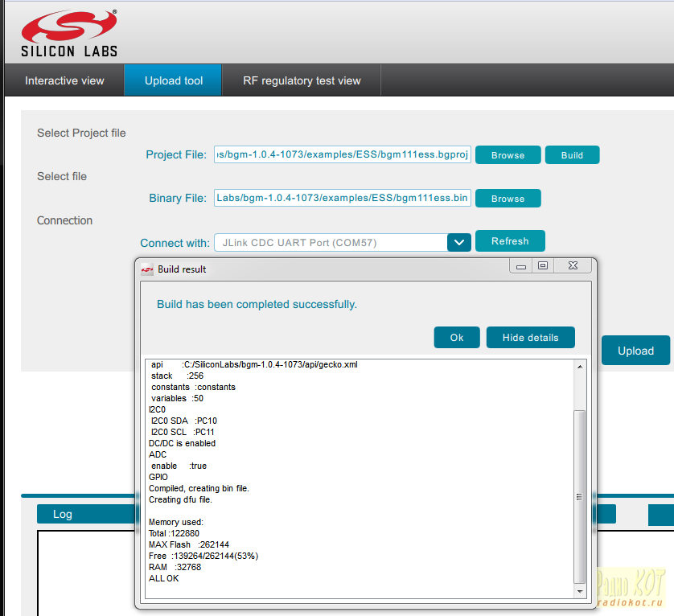
Task: Click the details scrollbar up arrow
Action: (x=579, y=367)
